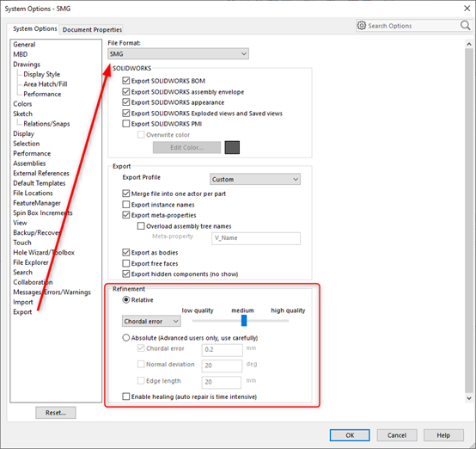Viewport: 476px width, 449px height.
Task: Click the scrollbar down arrow
Action: tap(469, 398)
